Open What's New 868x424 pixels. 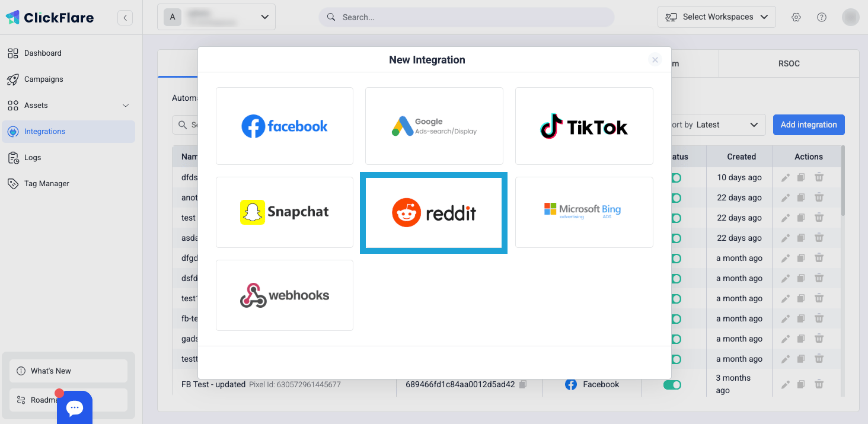point(68,371)
